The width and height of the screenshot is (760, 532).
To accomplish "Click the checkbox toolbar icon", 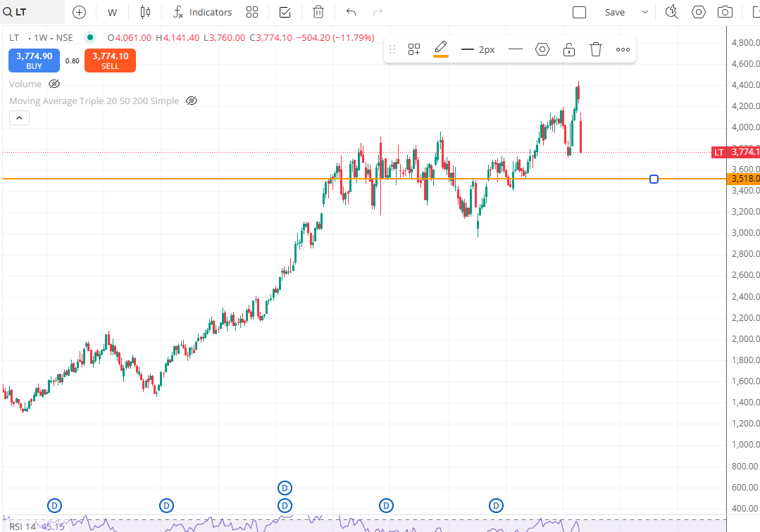I will 285,12.
